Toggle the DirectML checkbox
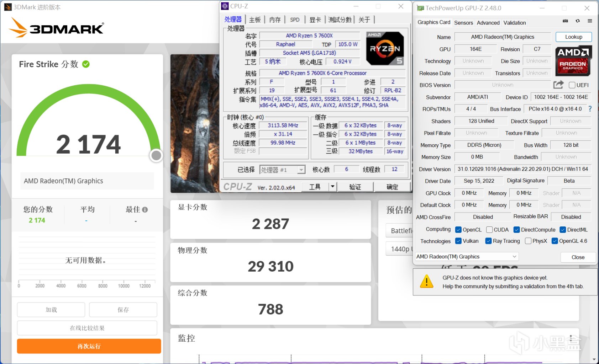 point(563,230)
